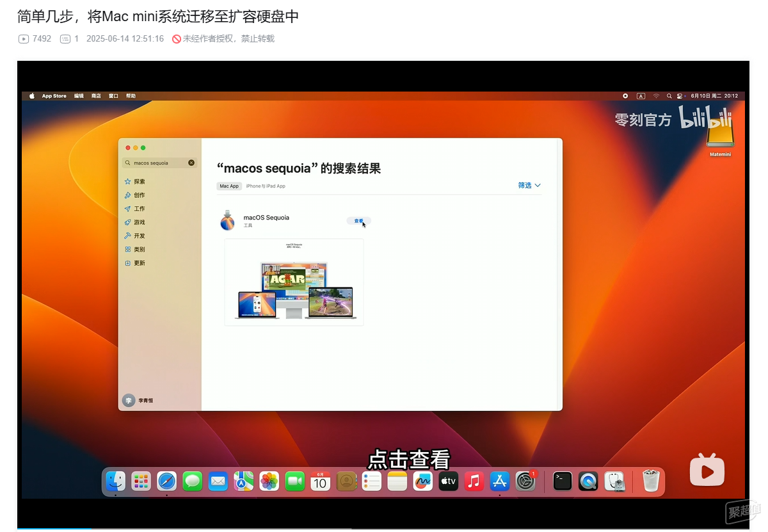The height and width of the screenshot is (532, 768).
Task: Click the 查看 button for macOS Sequoia
Action: pos(359,221)
